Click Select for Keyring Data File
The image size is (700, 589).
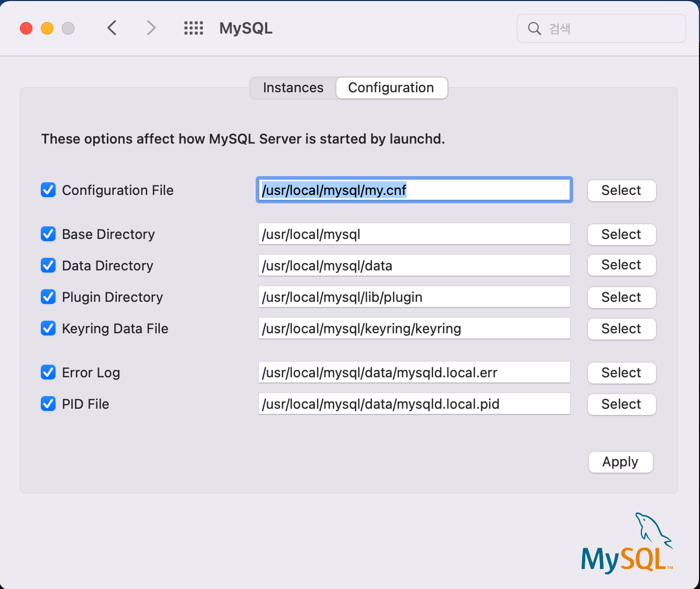coord(621,329)
